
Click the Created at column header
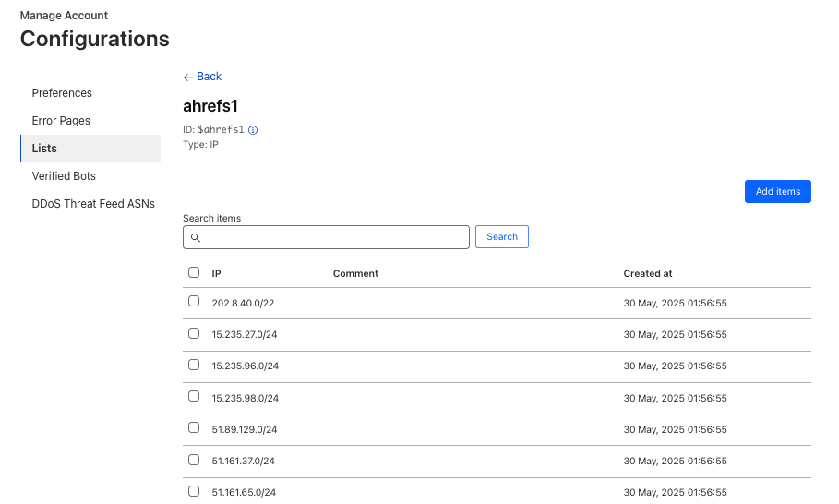pyautogui.click(x=647, y=273)
